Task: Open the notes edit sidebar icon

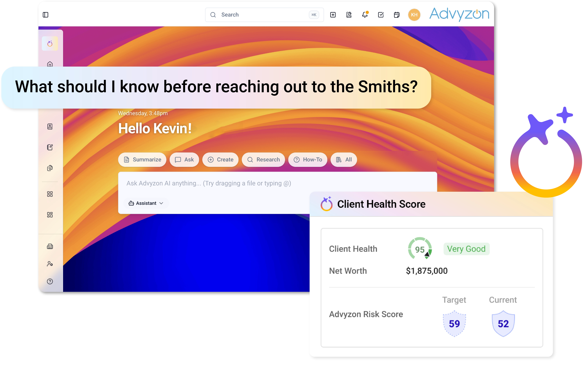Action: 50,147
